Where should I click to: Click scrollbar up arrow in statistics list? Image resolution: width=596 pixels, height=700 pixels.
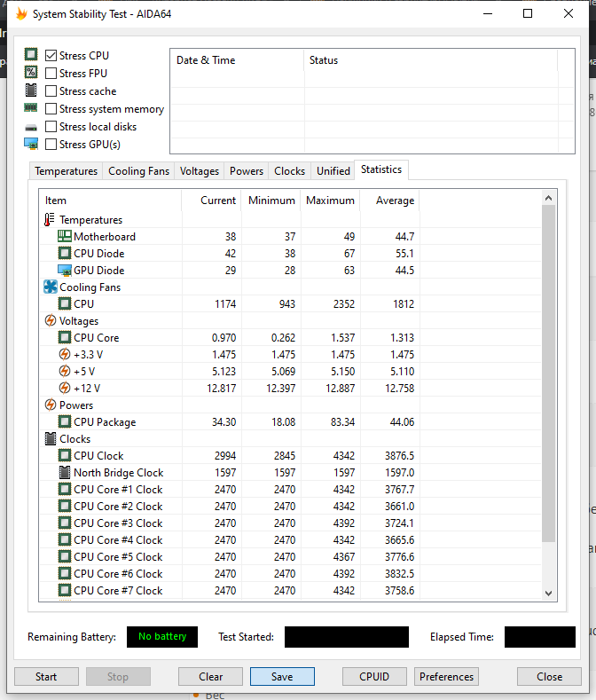pyautogui.click(x=549, y=198)
